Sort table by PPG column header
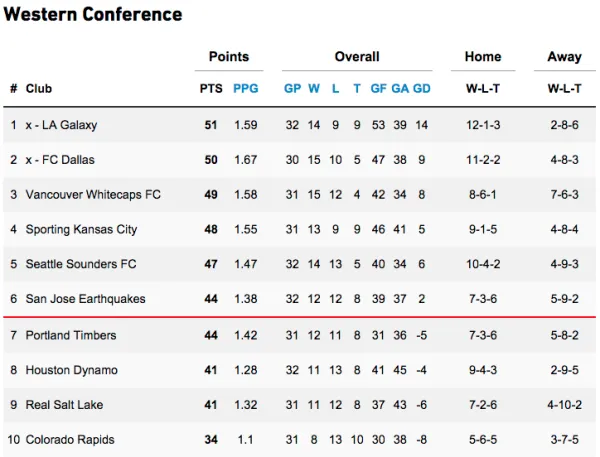 [245, 89]
